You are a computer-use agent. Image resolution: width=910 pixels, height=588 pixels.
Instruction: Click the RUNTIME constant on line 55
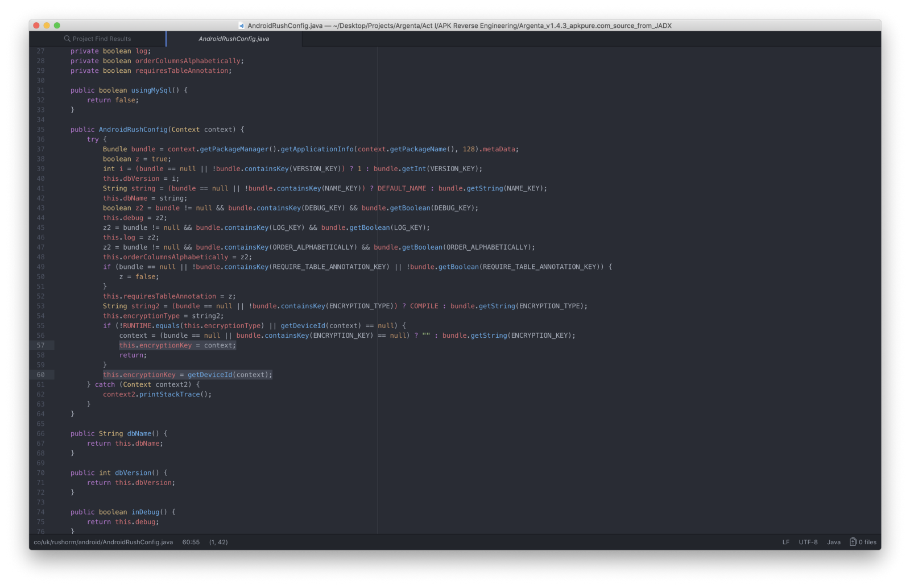pos(137,326)
